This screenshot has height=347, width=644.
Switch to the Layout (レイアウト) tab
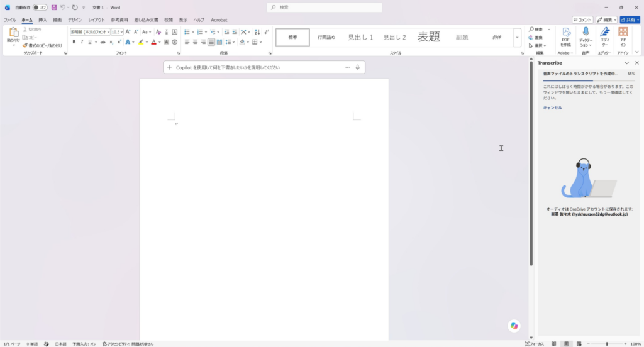(96, 19)
